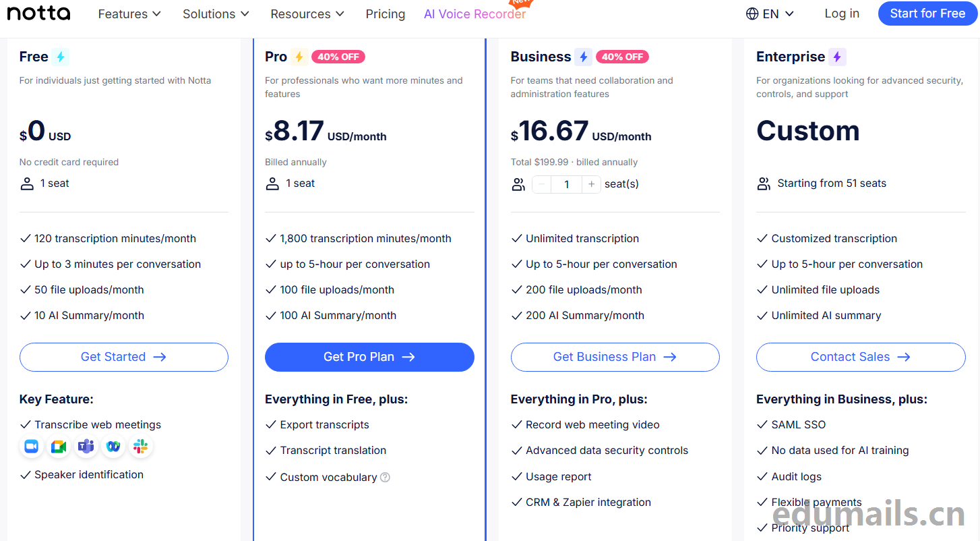Click the Custom vocabulary help icon
980x541 pixels.
click(x=385, y=478)
